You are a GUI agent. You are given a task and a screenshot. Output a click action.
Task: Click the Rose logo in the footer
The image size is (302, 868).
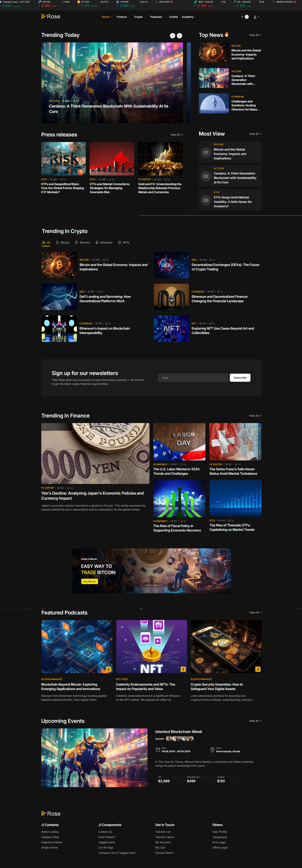[51, 813]
